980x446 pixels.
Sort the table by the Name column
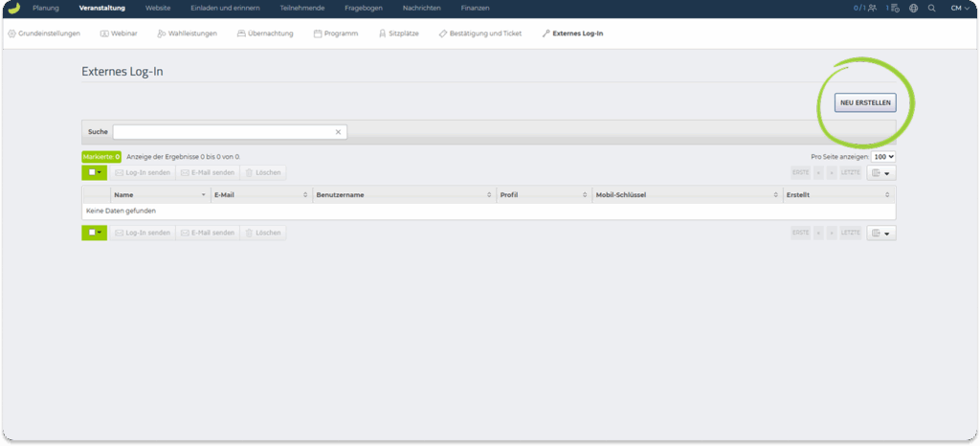coord(159,194)
